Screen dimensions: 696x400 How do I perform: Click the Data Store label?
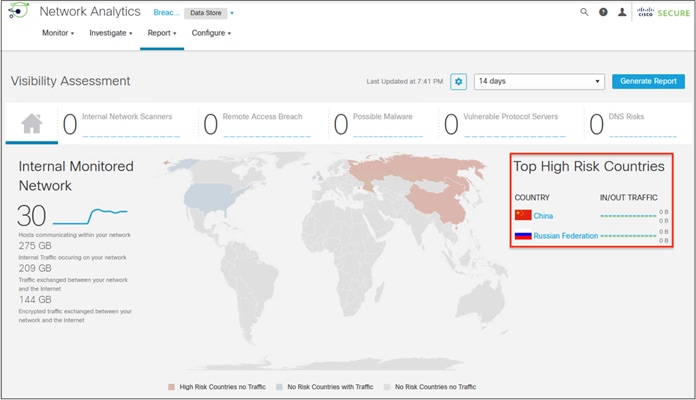click(206, 13)
